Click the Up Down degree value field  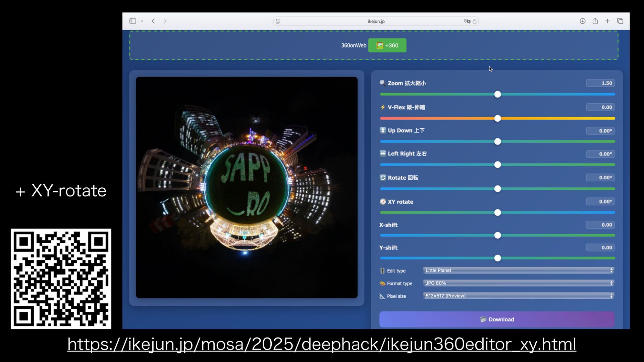point(600,131)
